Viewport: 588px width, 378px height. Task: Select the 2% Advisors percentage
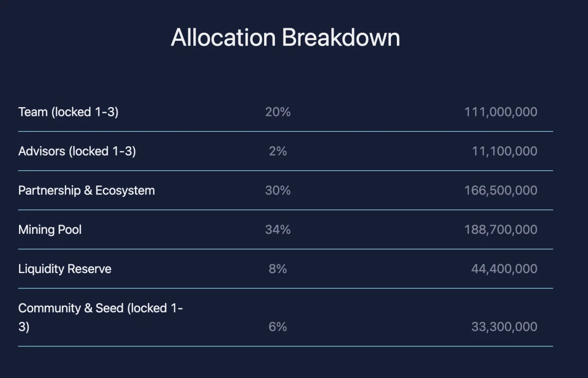278,151
